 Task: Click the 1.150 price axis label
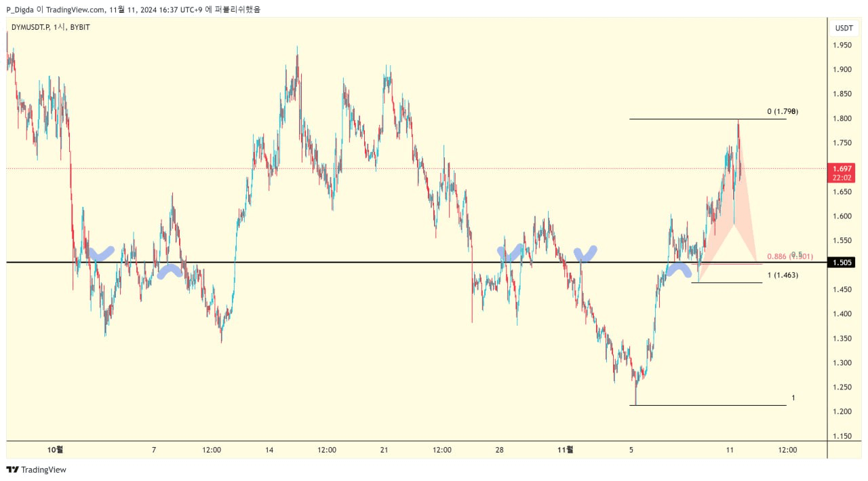[x=842, y=436]
